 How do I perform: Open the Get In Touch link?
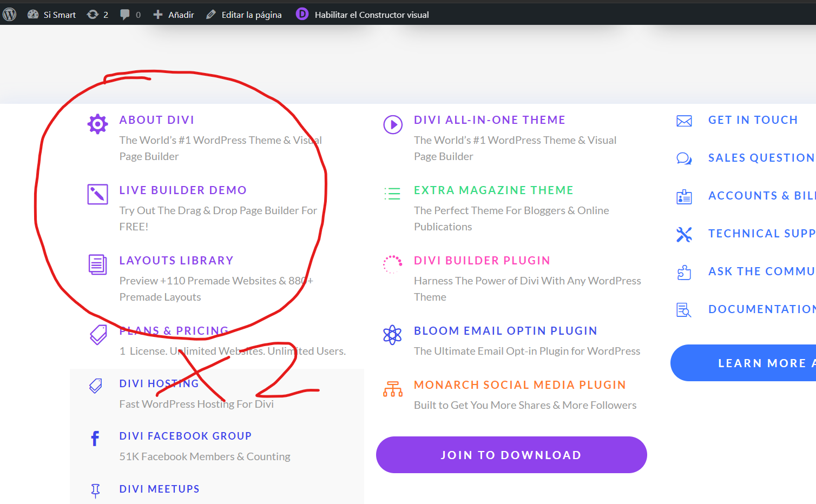click(753, 120)
